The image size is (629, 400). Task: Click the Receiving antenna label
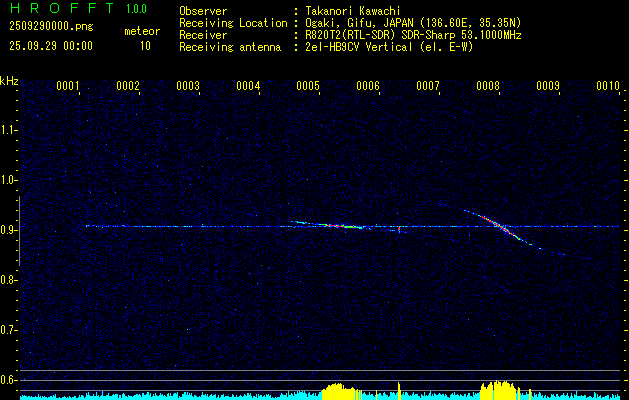(230, 47)
